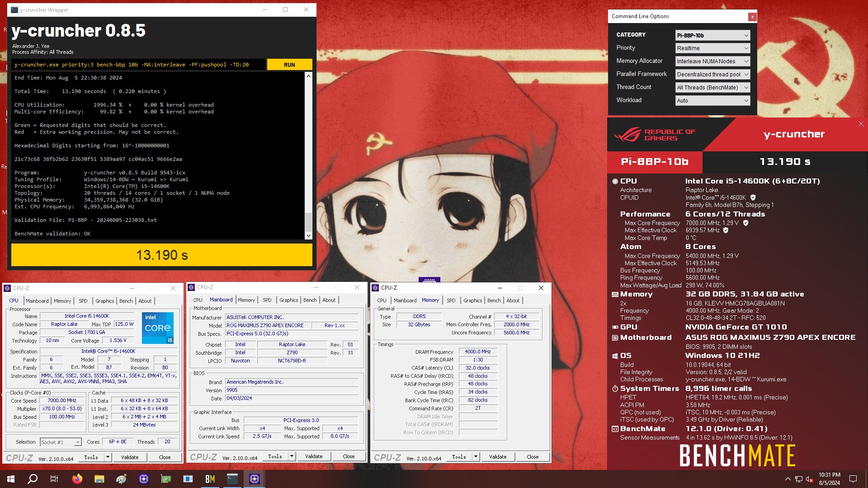The image size is (868, 488).
Task: Click the verified shield next to CPUID value
Action: point(753,197)
